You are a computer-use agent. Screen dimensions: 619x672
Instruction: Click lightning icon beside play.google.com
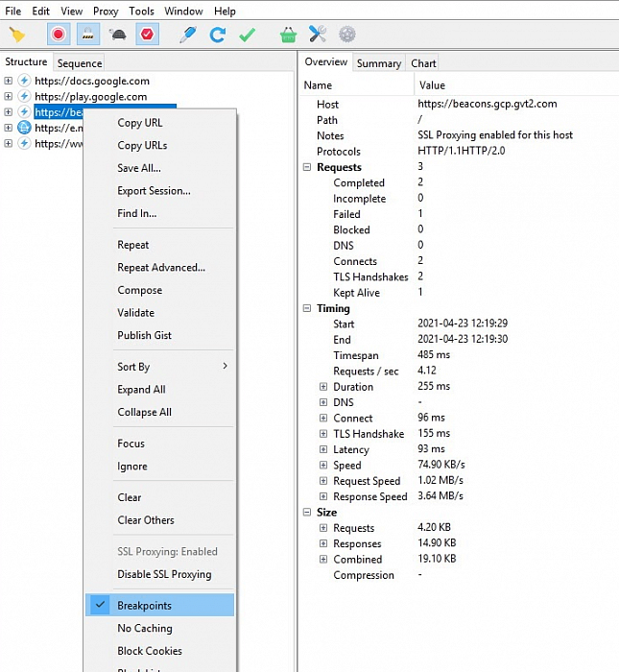pos(24,96)
